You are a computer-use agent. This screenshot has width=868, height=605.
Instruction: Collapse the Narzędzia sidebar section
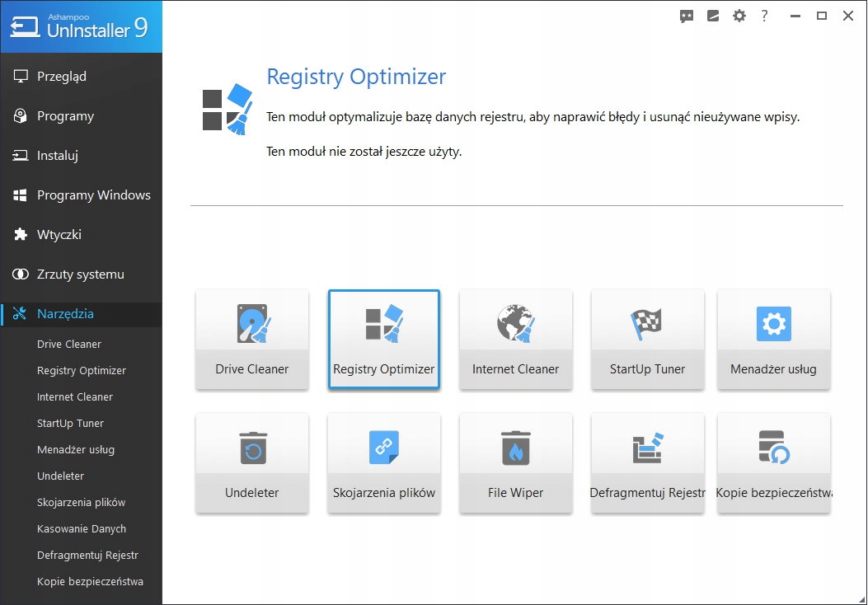point(65,314)
